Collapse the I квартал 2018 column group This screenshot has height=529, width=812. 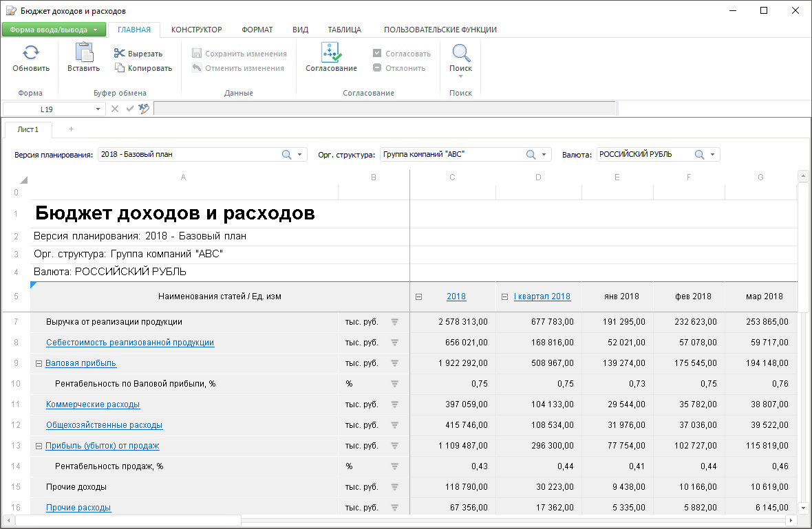pos(504,297)
